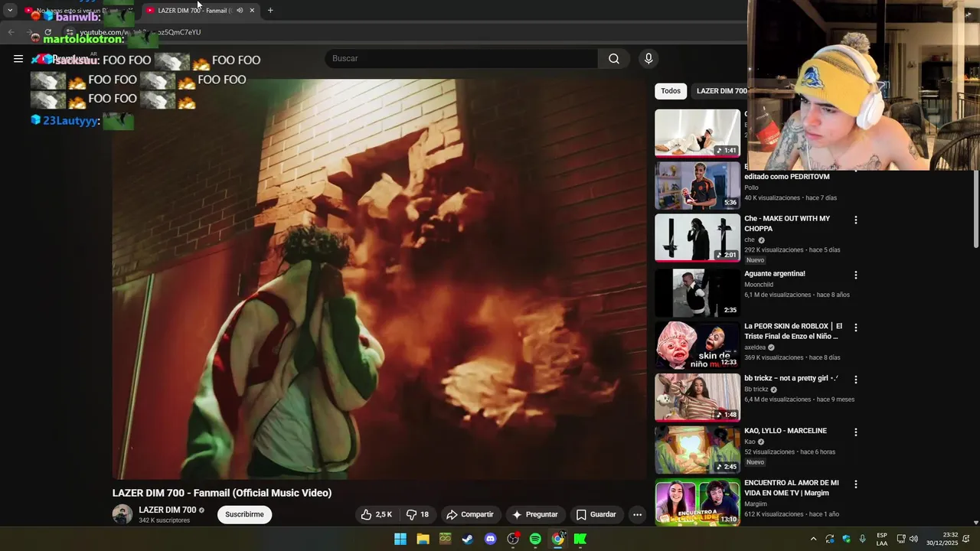Open system volume control in tray
Image resolution: width=980 pixels, height=551 pixels.
pos(913,539)
